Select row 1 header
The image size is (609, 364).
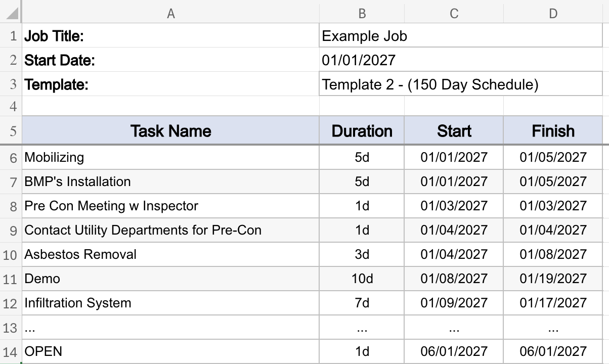11,36
